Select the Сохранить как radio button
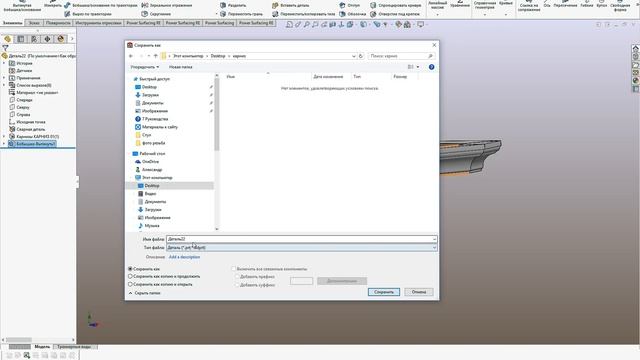 click(x=130, y=269)
